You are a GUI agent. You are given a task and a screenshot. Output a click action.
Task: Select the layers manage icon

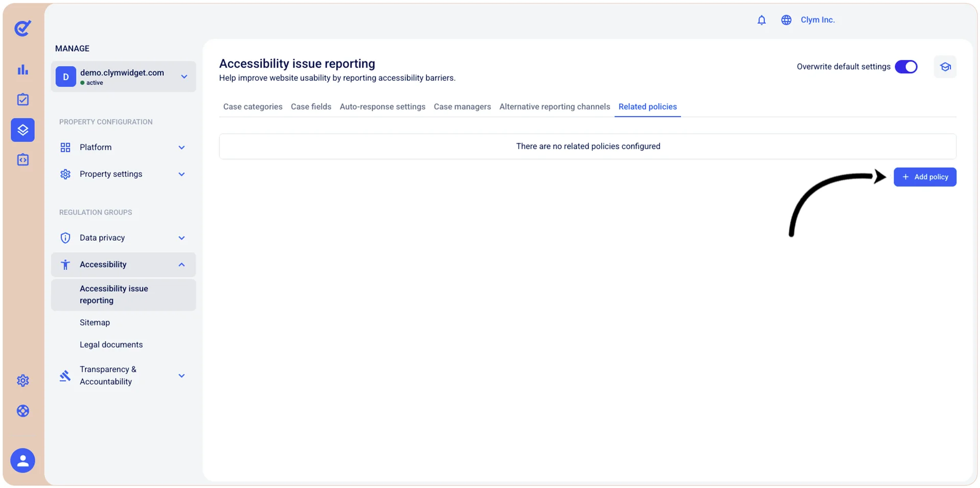click(x=23, y=130)
